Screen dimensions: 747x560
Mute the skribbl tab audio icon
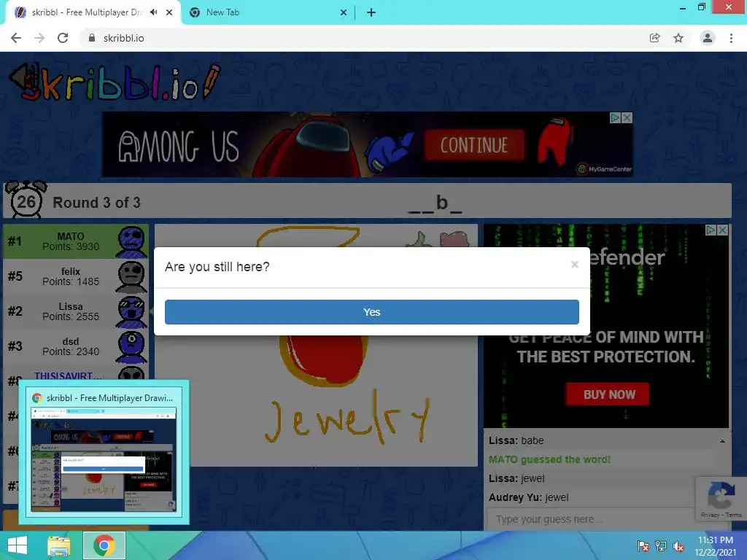click(x=153, y=12)
